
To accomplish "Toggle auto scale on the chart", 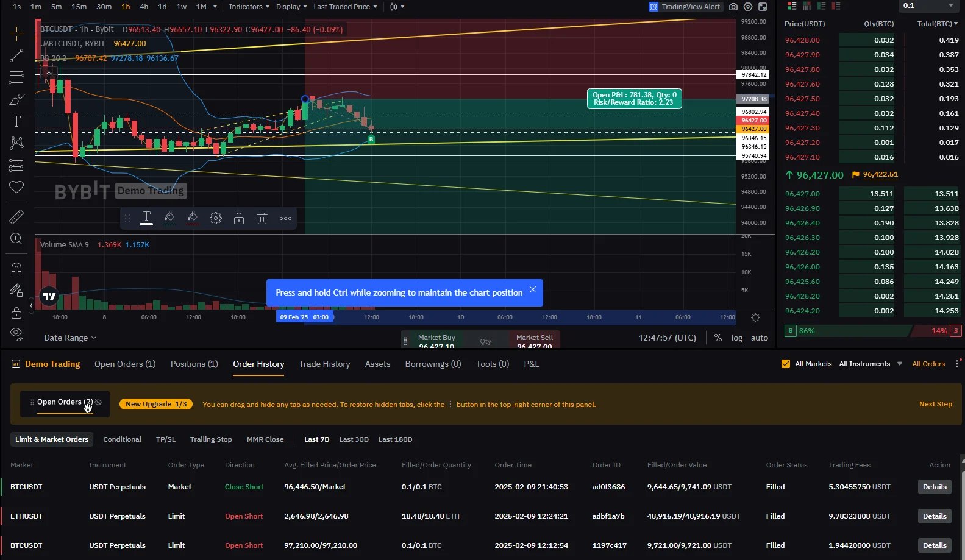I will pyautogui.click(x=760, y=338).
